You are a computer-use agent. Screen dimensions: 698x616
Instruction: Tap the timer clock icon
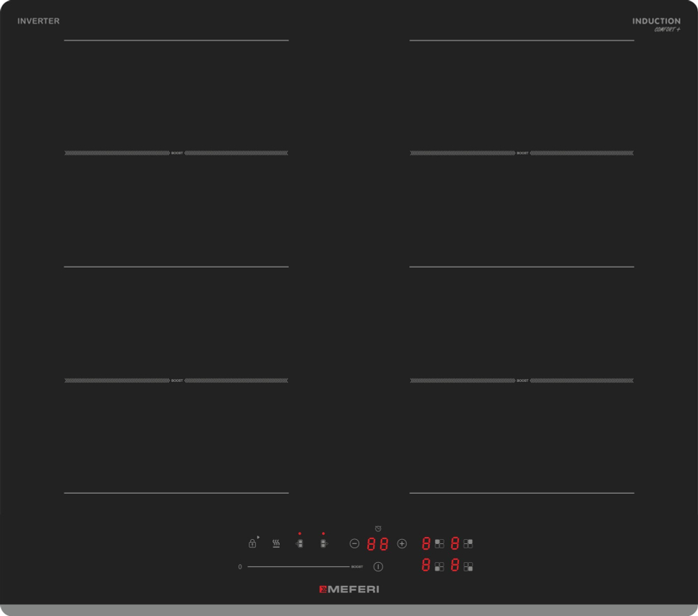pos(378,528)
